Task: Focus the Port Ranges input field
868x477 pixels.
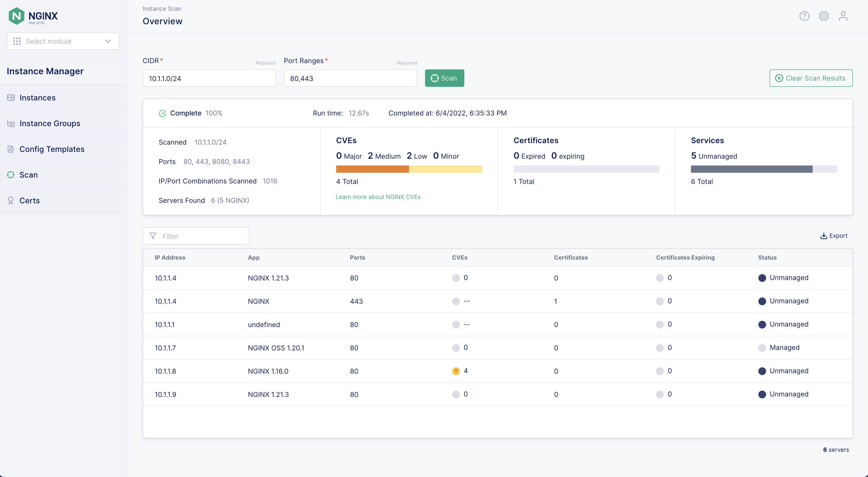Action: (x=351, y=78)
